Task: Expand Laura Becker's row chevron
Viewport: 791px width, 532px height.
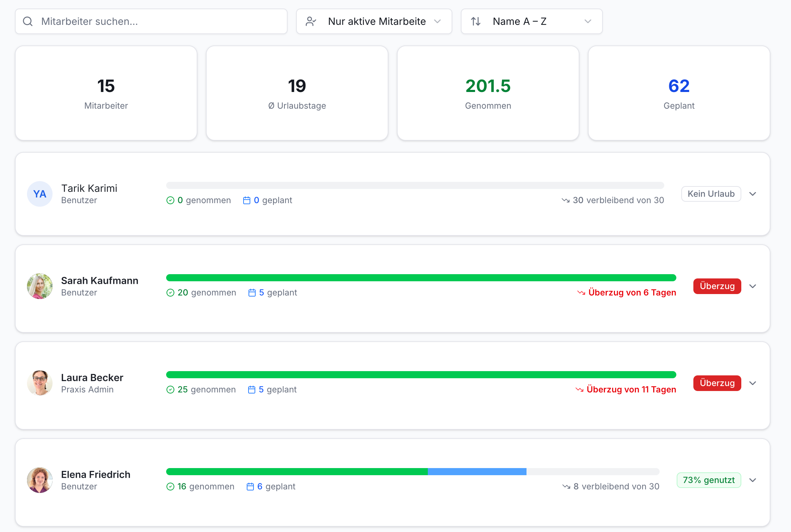Action: click(x=753, y=383)
